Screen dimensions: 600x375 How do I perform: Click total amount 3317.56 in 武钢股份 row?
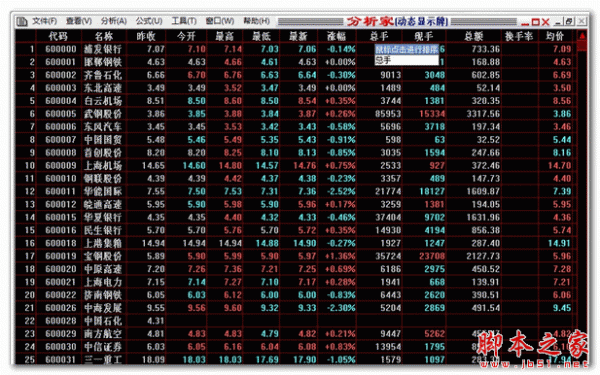pyautogui.click(x=483, y=114)
